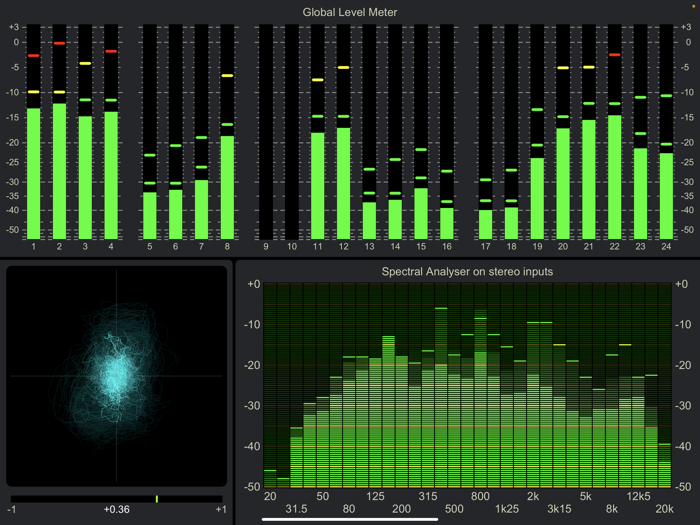
Task: Click the '5k' frequency label
Action: point(586,496)
